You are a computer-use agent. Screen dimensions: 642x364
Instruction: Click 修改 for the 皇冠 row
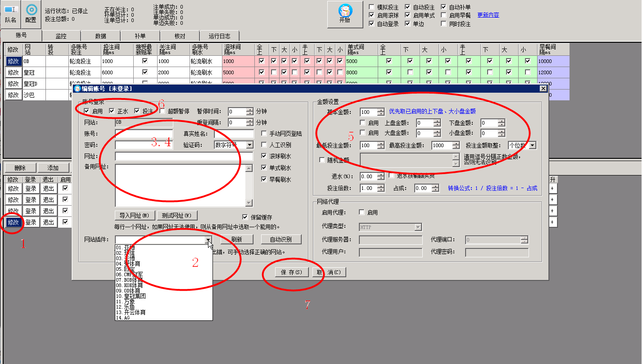pyautogui.click(x=14, y=72)
